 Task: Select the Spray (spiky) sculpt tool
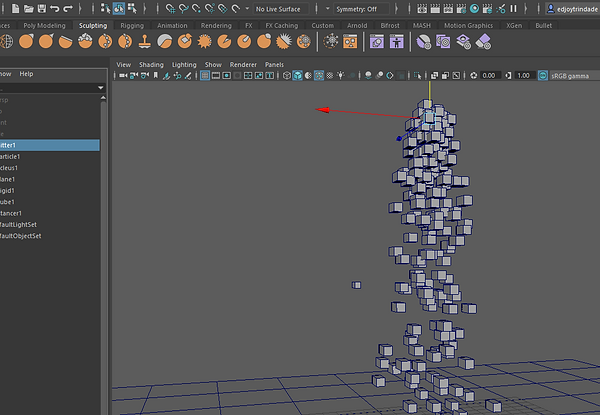pos(204,41)
